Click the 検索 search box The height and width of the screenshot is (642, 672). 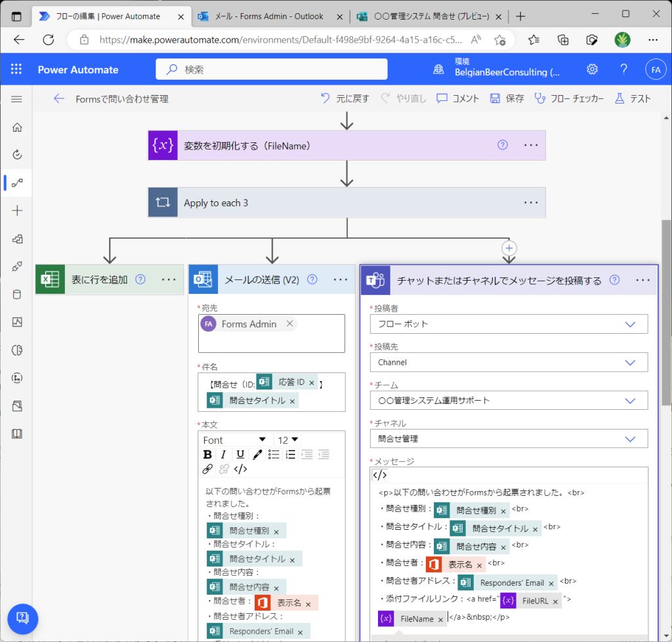[271, 69]
